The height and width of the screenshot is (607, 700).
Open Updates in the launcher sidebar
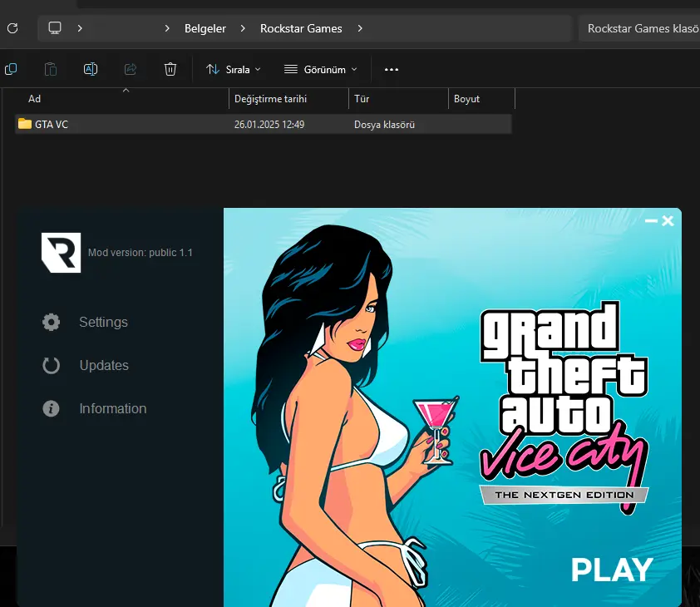86,365
